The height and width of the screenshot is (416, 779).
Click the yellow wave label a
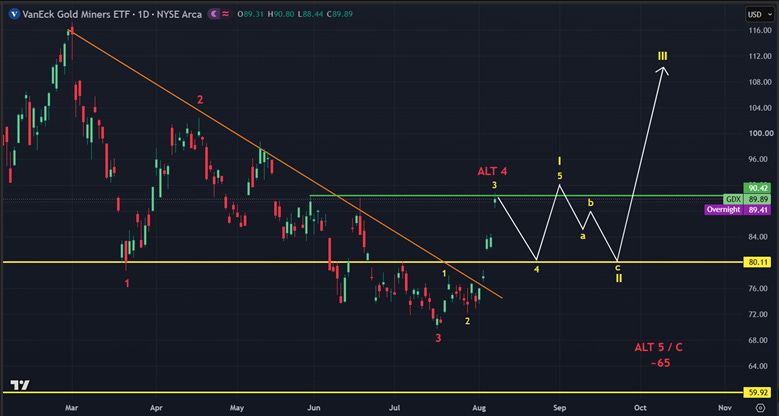[x=583, y=236]
